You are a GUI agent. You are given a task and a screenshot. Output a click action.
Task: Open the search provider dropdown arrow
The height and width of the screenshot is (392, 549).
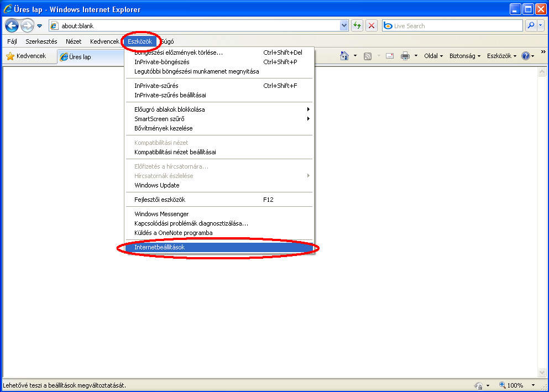(x=541, y=25)
